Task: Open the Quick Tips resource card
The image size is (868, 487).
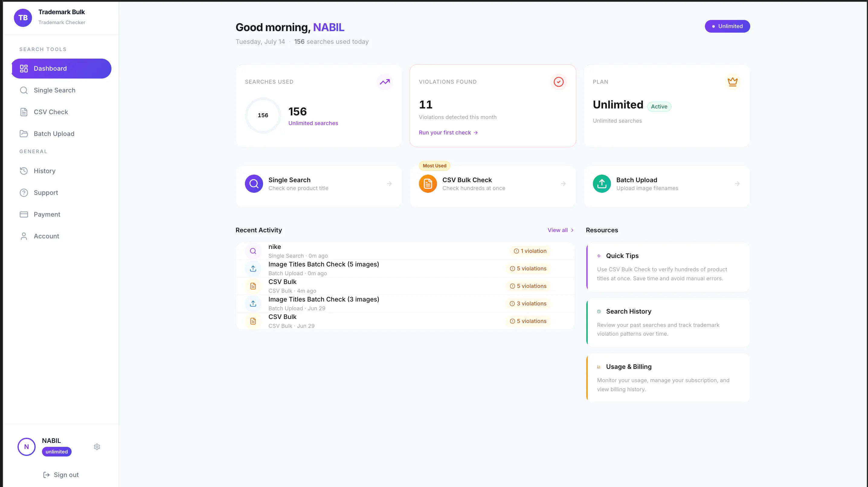Action: coord(668,267)
